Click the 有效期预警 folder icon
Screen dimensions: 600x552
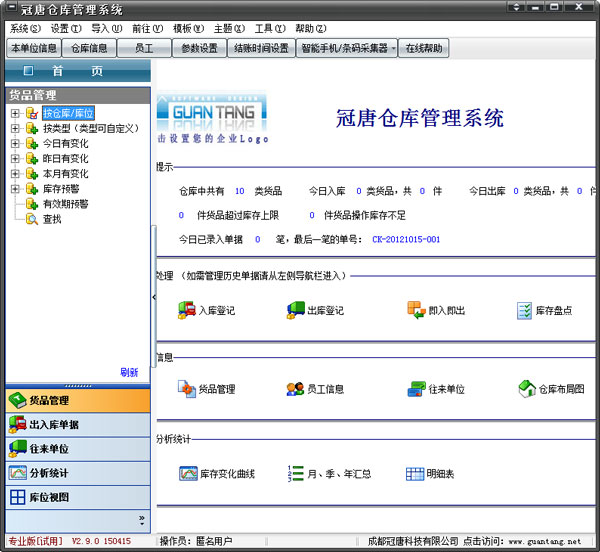click(32, 204)
